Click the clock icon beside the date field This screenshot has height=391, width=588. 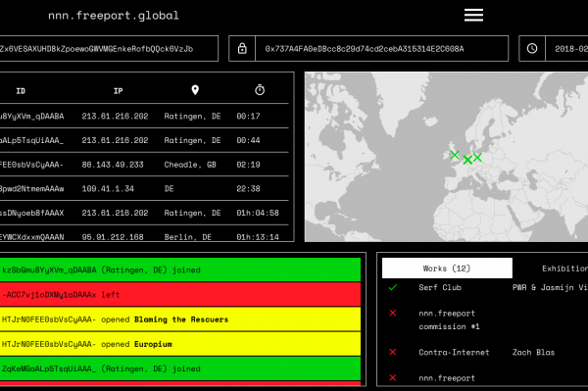tap(532, 48)
